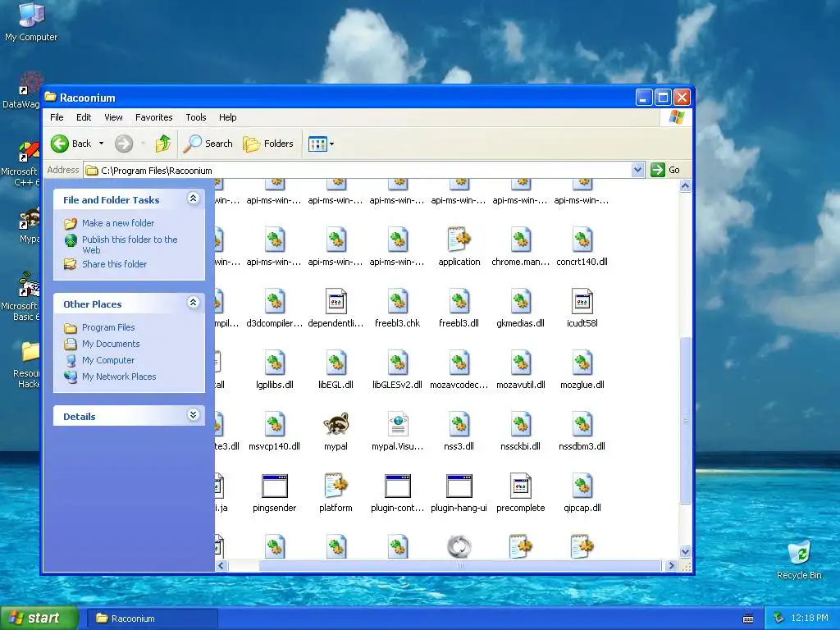Open the mypal raccoon application icon

pyautogui.click(x=336, y=424)
